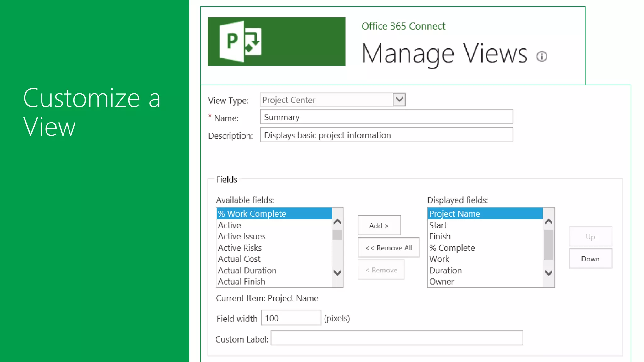Viewport: 644px width, 362px height.
Task: Click the Down button
Action: (x=590, y=259)
